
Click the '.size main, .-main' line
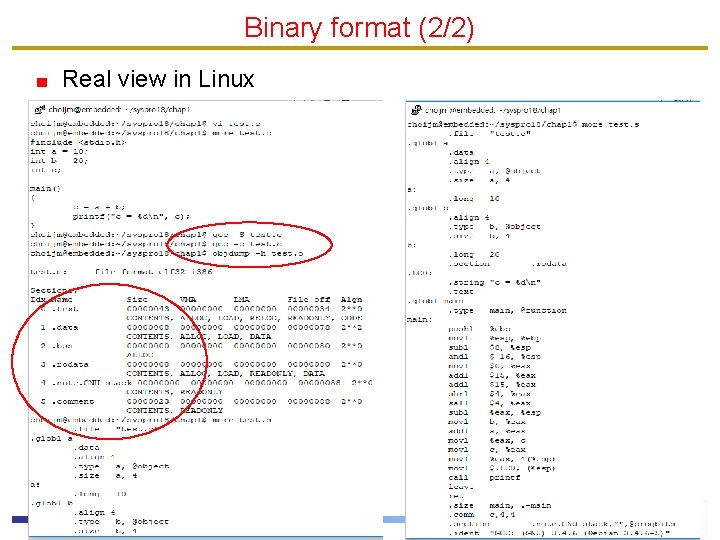click(x=500, y=506)
